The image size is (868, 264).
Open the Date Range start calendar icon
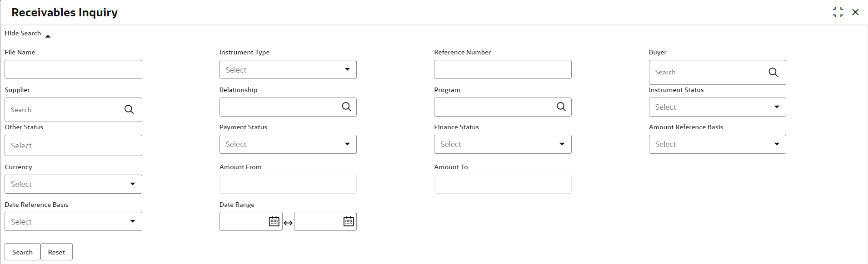274,221
